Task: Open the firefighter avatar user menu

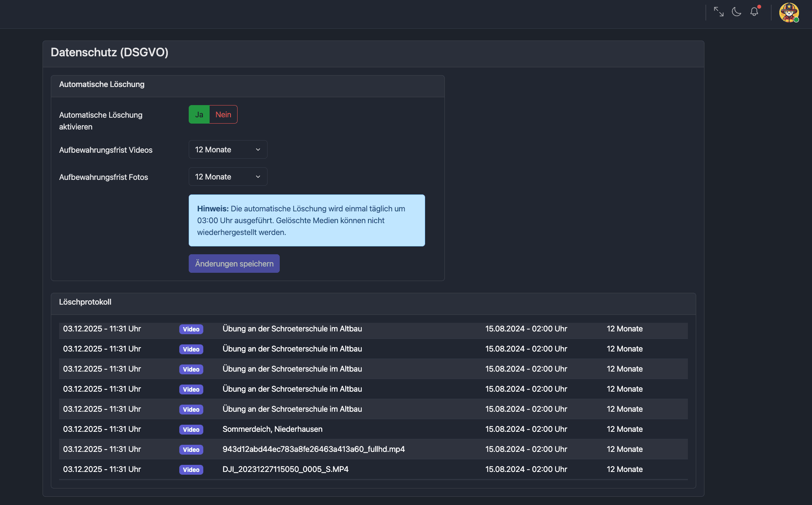Action: point(789,13)
